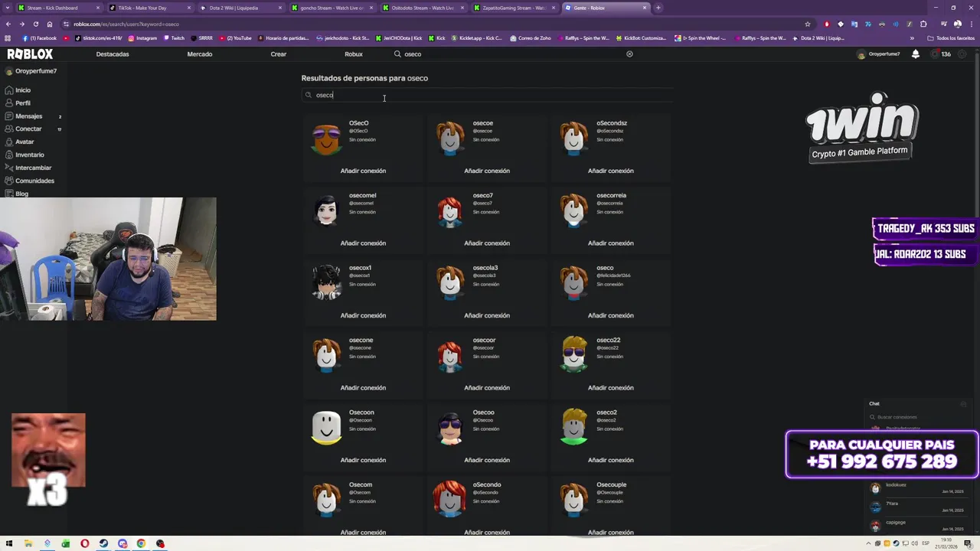The width and height of the screenshot is (980, 551).
Task: Open Correo de Zoho bookmark
Action: tap(530, 38)
